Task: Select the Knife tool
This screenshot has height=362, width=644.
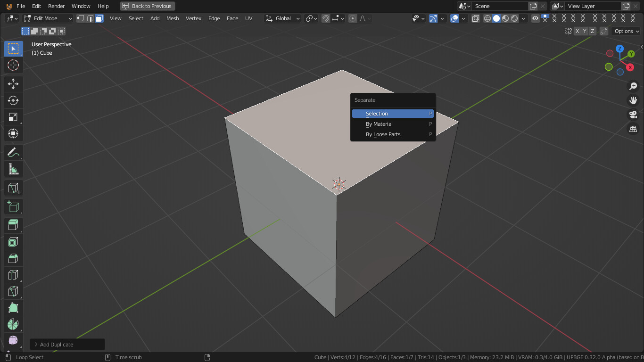Action: coord(13,291)
